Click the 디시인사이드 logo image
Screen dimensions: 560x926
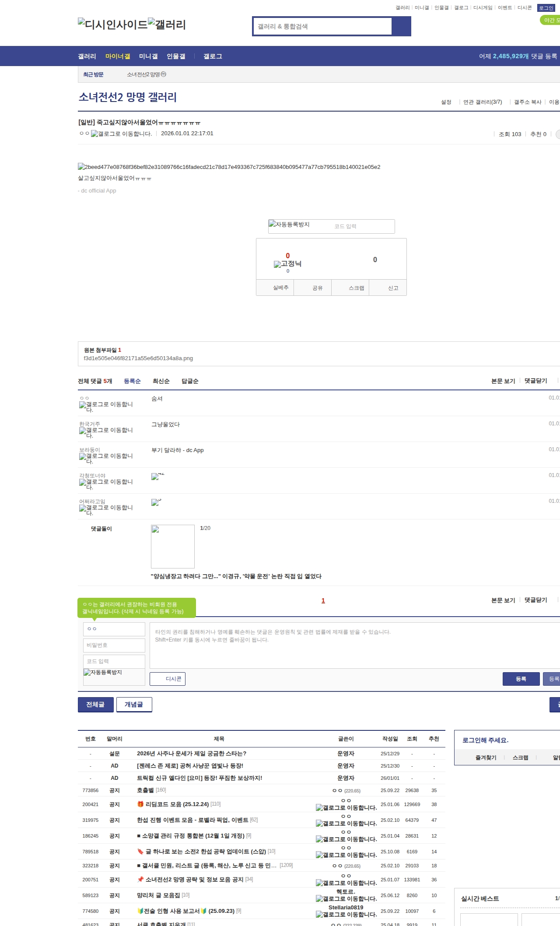(112, 25)
